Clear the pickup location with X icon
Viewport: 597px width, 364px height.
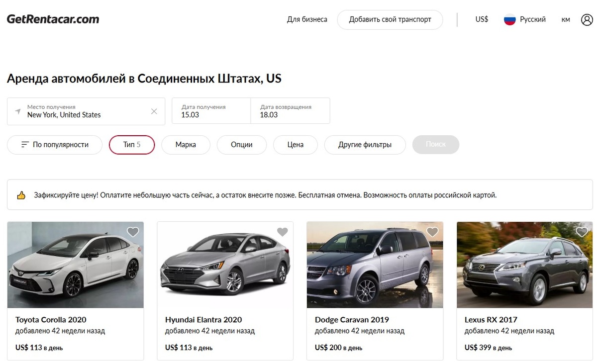(154, 111)
